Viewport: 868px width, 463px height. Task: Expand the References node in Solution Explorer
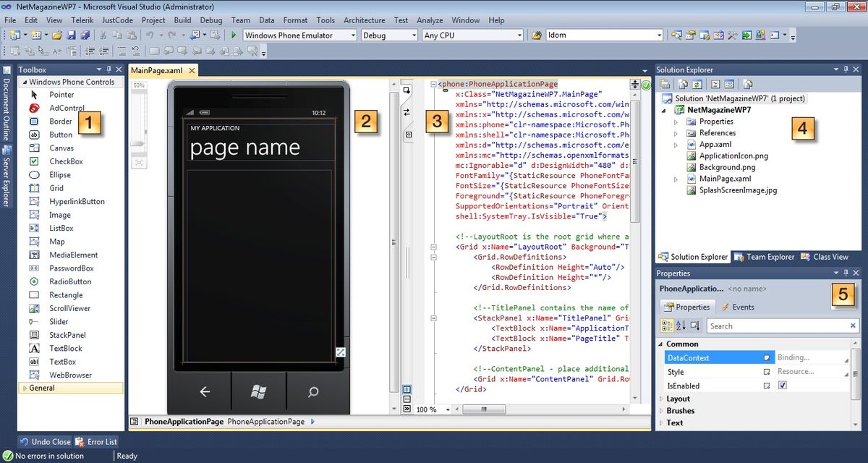pyautogui.click(x=676, y=132)
